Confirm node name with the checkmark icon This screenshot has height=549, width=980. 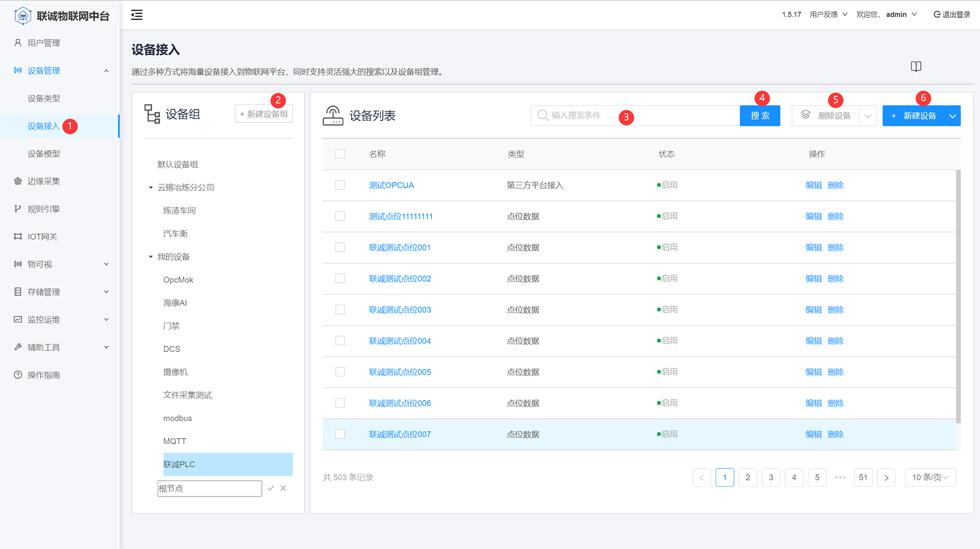271,488
